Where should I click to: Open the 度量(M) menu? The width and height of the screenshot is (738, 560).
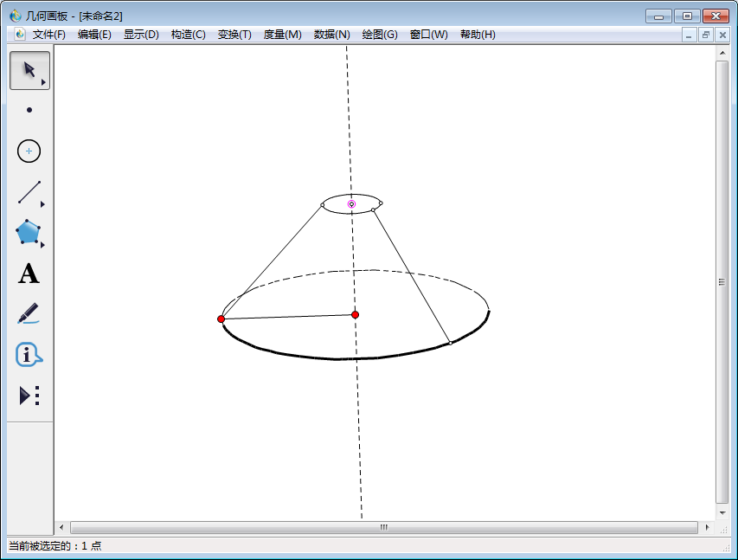[282, 35]
